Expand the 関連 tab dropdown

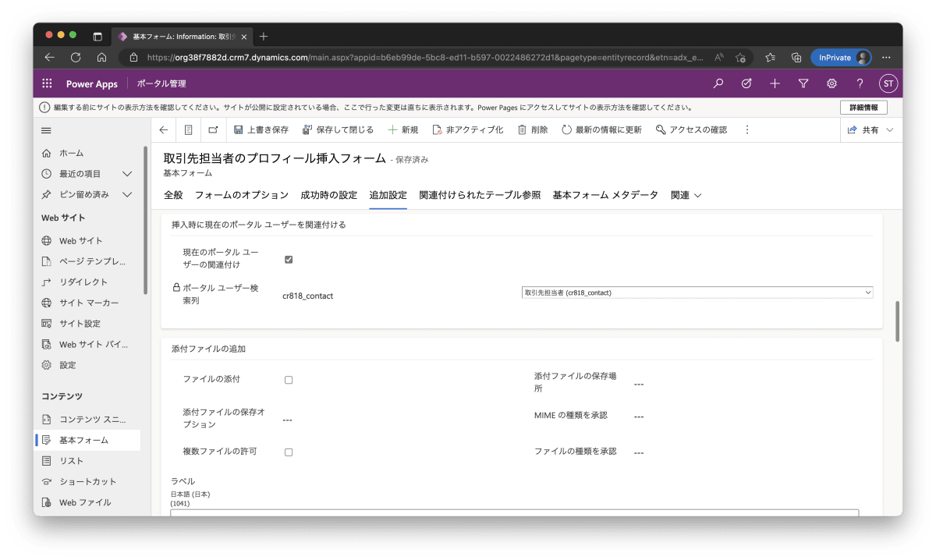click(x=686, y=195)
